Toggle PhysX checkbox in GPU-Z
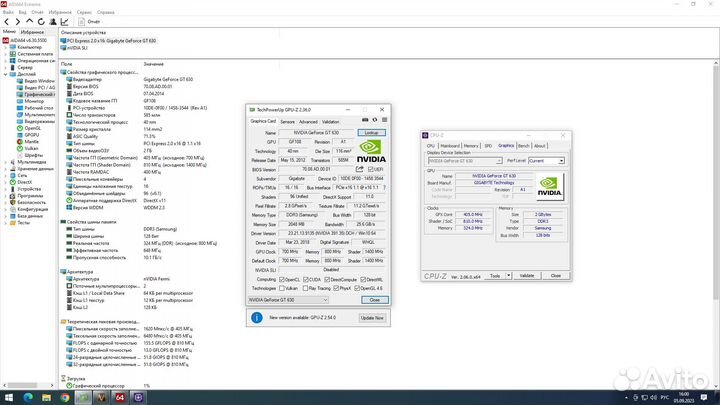The width and height of the screenshot is (720, 405). (x=336, y=288)
